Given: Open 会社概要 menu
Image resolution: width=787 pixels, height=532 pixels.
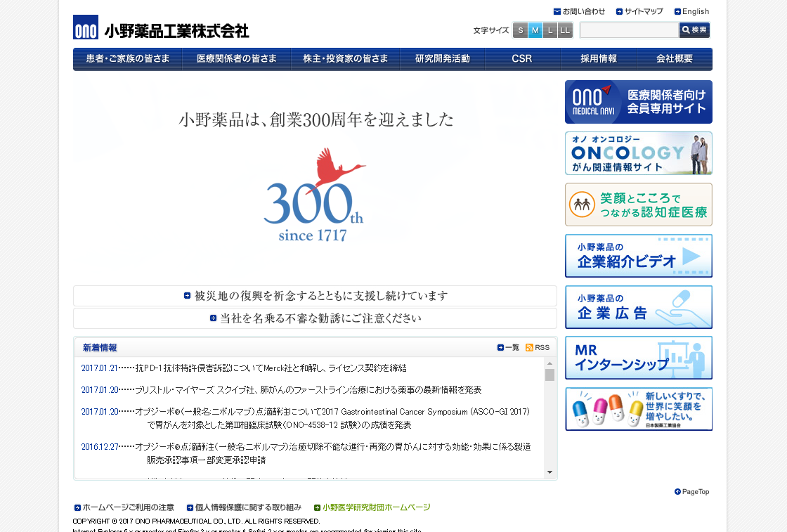Looking at the screenshot, I should 675,59.
